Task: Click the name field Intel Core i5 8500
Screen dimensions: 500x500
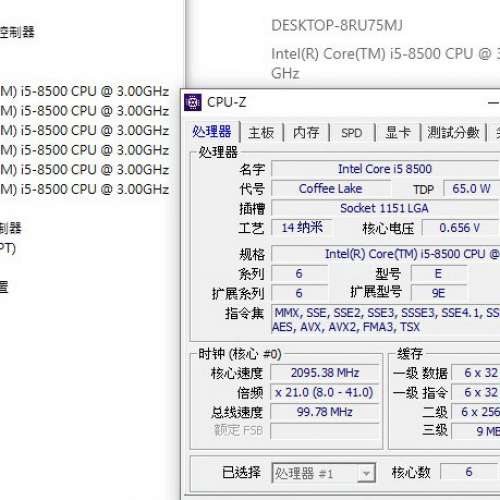Action: point(385,169)
